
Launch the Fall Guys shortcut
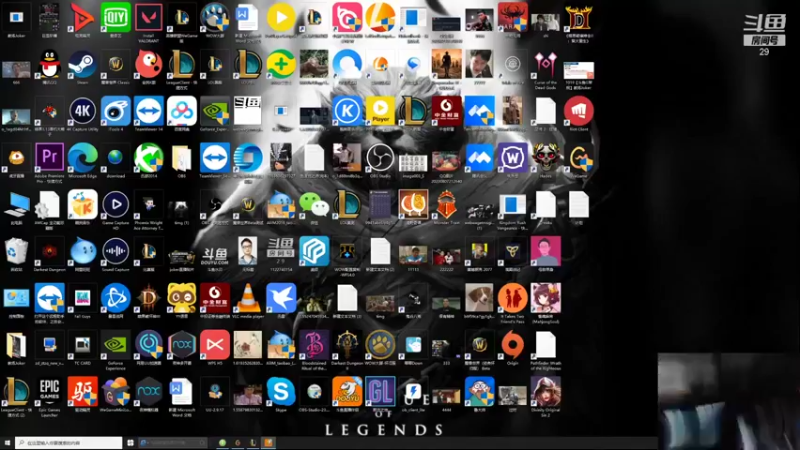83,298
